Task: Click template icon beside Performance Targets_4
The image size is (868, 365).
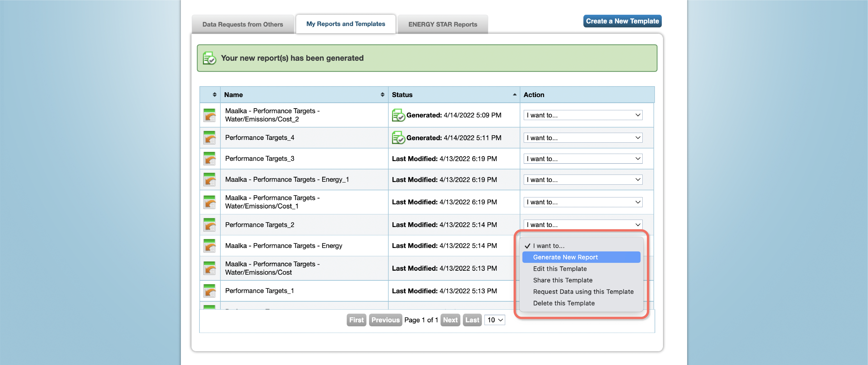Action: tap(210, 138)
